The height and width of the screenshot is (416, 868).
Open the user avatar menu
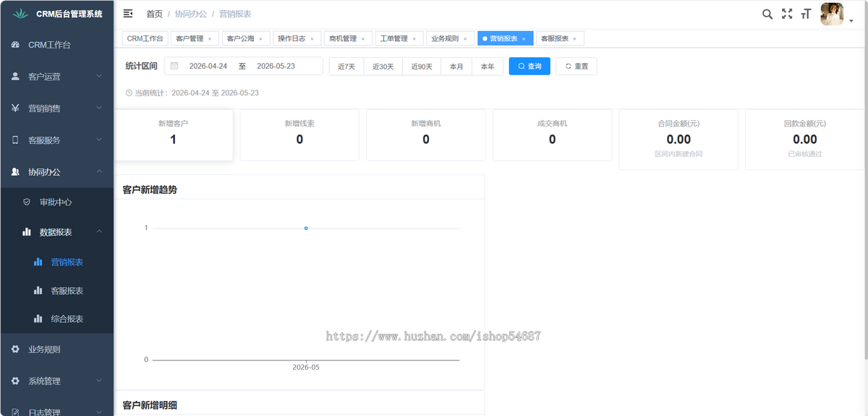pos(832,14)
